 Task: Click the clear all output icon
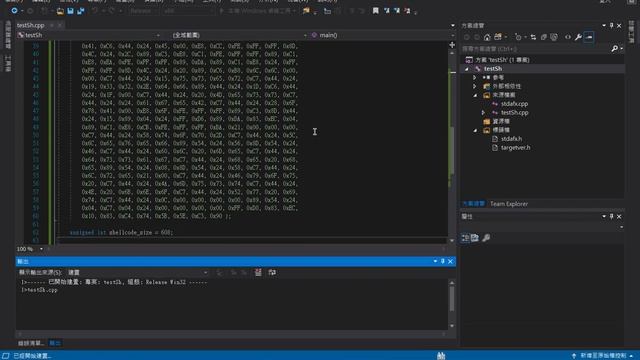(x=258, y=272)
